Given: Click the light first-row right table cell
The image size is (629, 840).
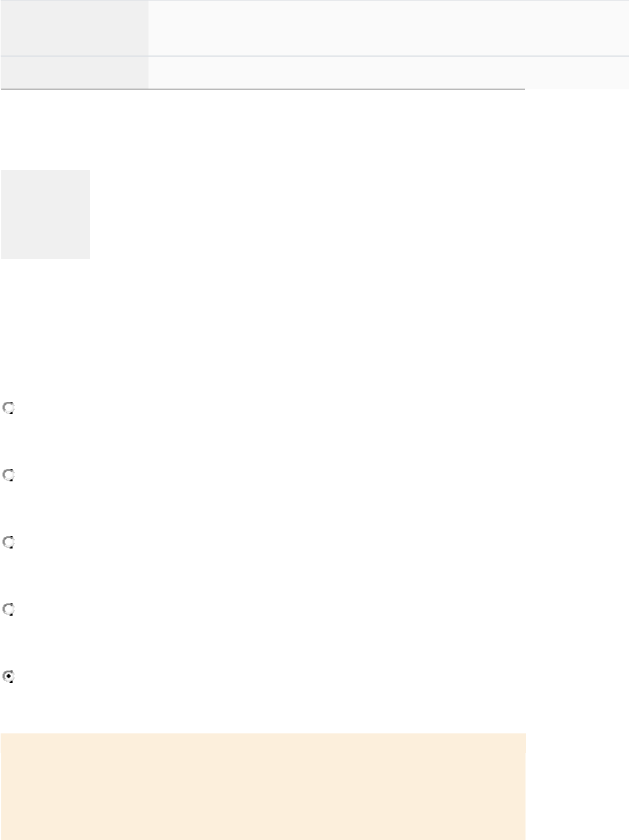Looking at the screenshot, I should pyautogui.click(x=388, y=28).
